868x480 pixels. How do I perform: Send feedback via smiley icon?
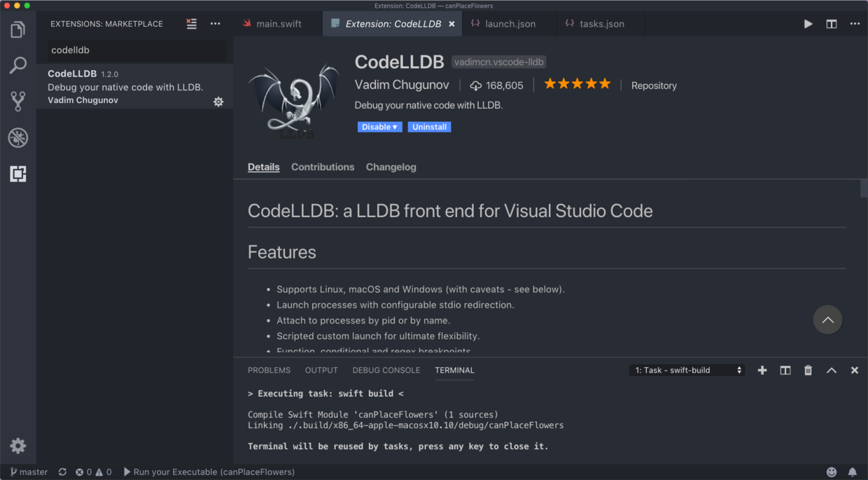tap(832, 472)
